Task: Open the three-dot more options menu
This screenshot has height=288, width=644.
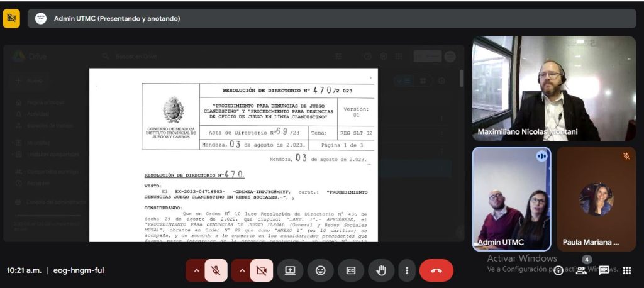Action: (x=407, y=270)
